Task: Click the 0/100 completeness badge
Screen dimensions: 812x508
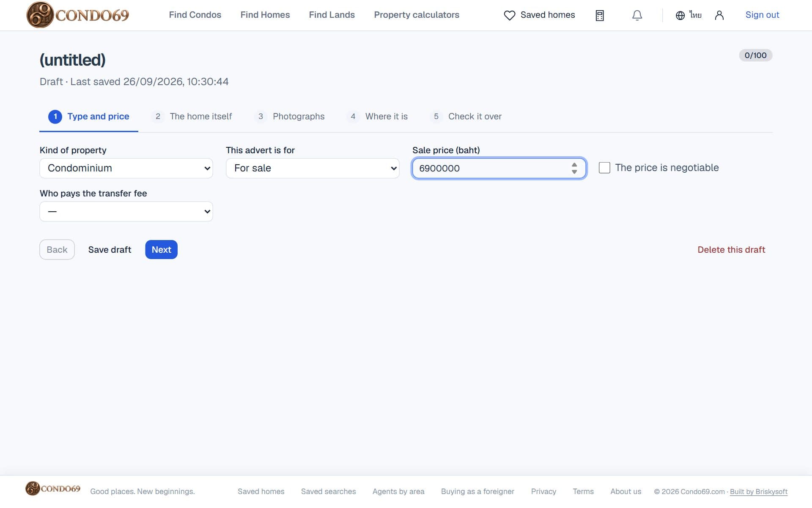Action: click(x=756, y=55)
